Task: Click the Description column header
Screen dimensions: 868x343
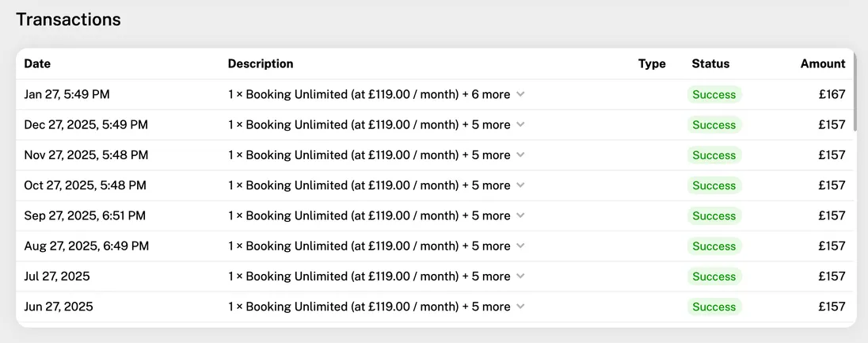Action: pyautogui.click(x=261, y=64)
